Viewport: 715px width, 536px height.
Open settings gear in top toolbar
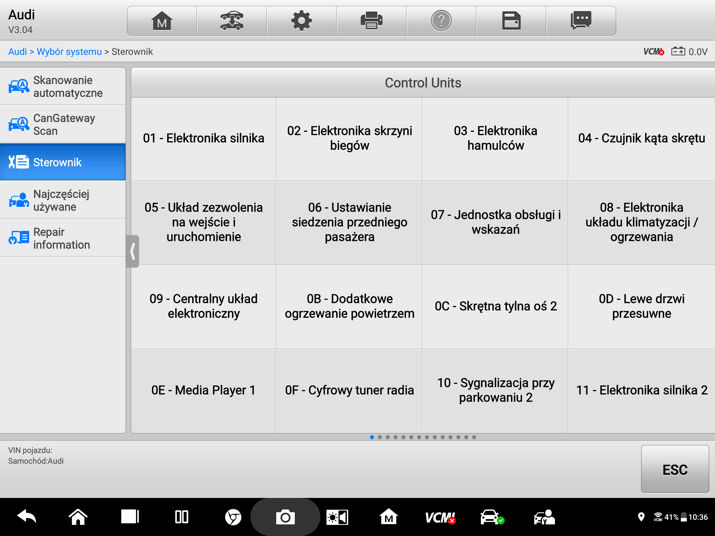(301, 21)
